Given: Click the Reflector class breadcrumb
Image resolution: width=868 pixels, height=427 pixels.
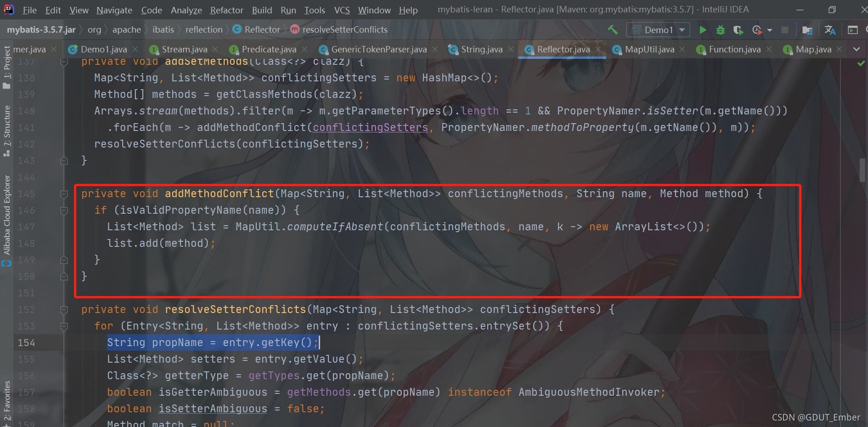Looking at the screenshot, I should (x=257, y=30).
